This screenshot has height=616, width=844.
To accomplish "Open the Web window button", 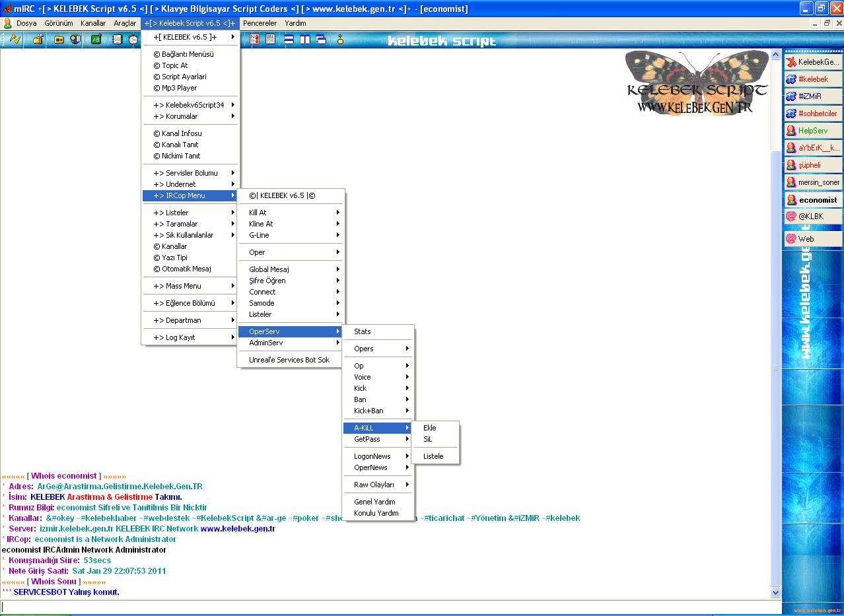I will 814,239.
